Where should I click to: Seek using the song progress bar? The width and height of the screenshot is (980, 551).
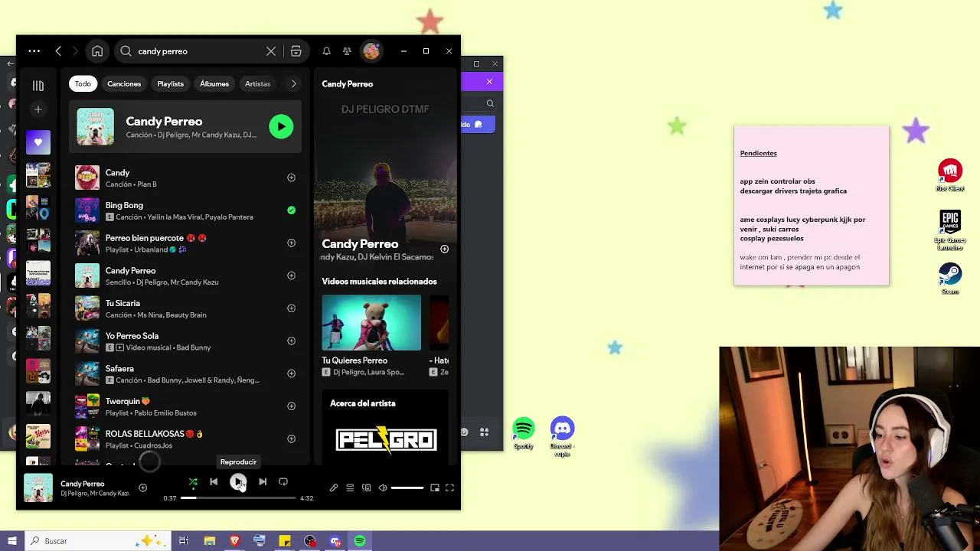click(x=238, y=498)
